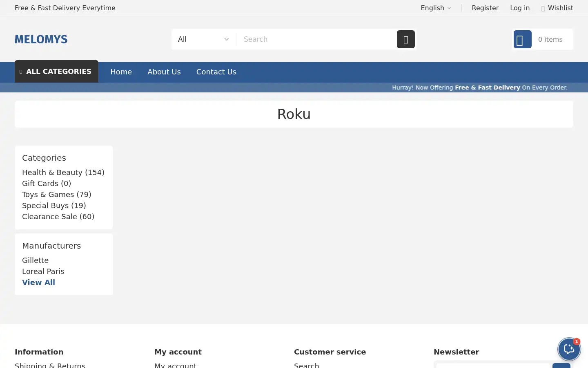The width and height of the screenshot is (588, 368).
Task: Click the Log in link
Action: [x=520, y=8]
